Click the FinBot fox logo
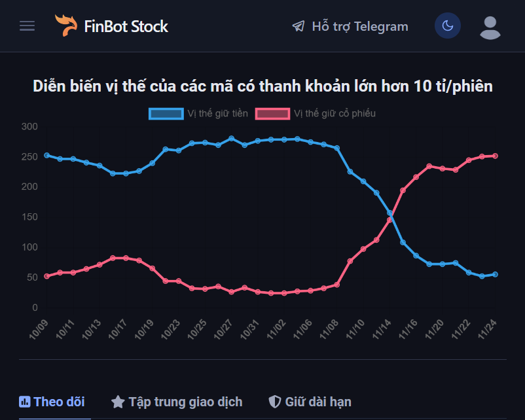 tap(67, 26)
